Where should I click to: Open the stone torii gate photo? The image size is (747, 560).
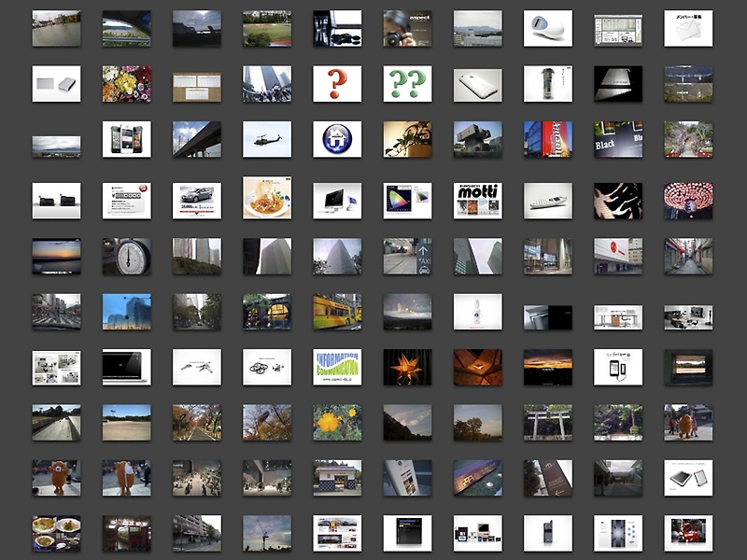[547, 423]
